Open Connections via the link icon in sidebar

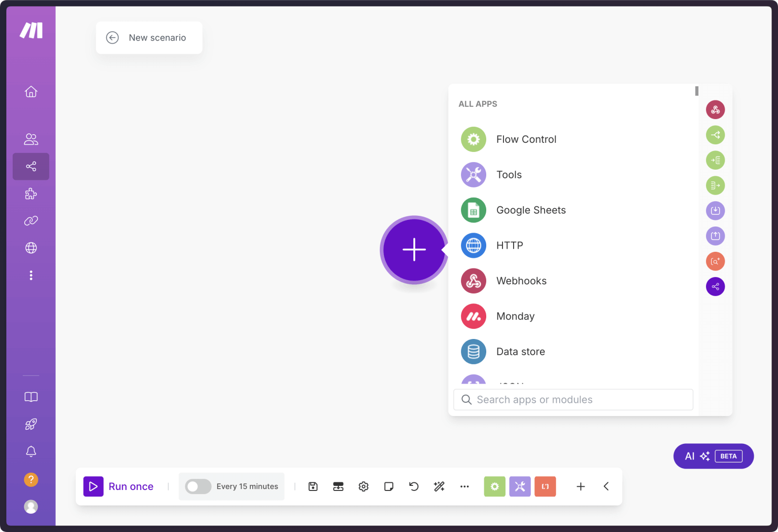tap(31, 220)
